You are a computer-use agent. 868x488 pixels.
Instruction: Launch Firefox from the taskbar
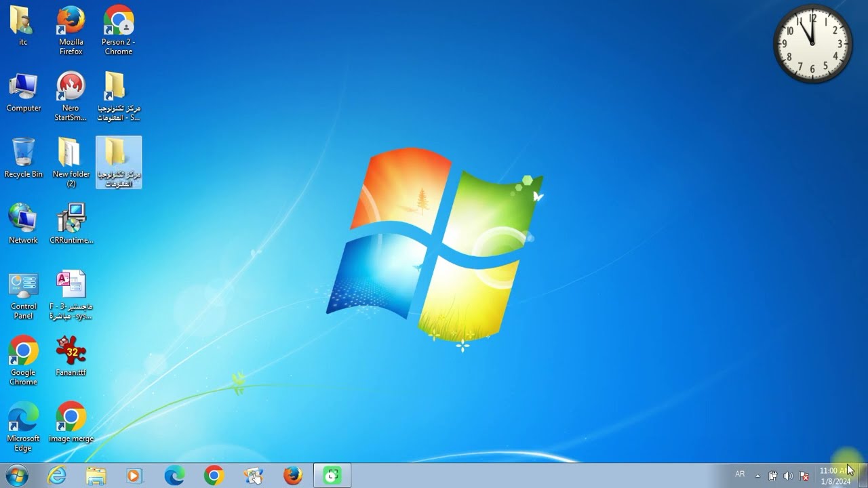(x=293, y=476)
